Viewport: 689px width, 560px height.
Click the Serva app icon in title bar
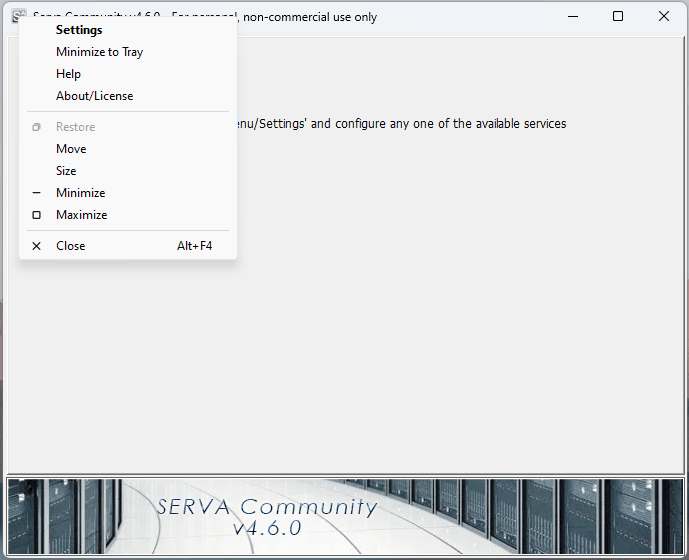(18, 16)
